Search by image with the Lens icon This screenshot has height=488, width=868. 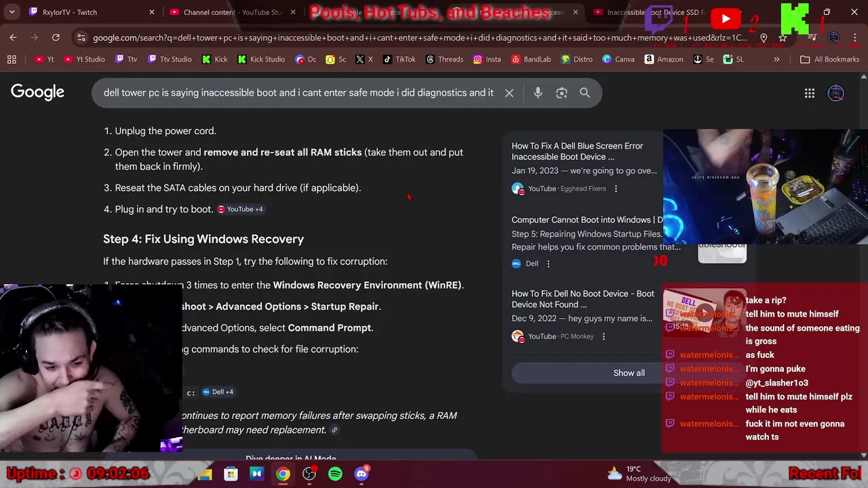pyautogui.click(x=561, y=93)
